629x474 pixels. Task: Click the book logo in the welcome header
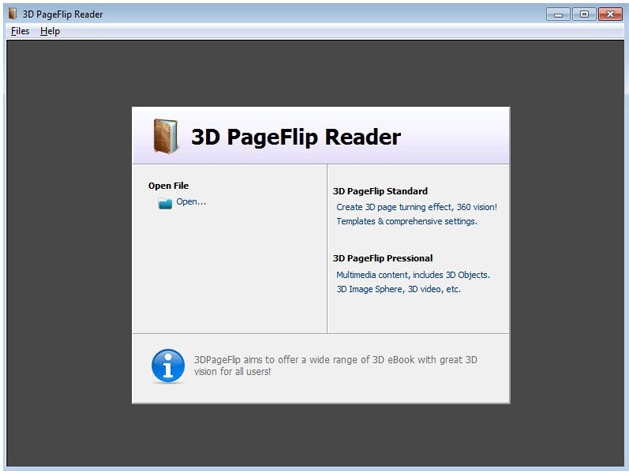coord(166,136)
